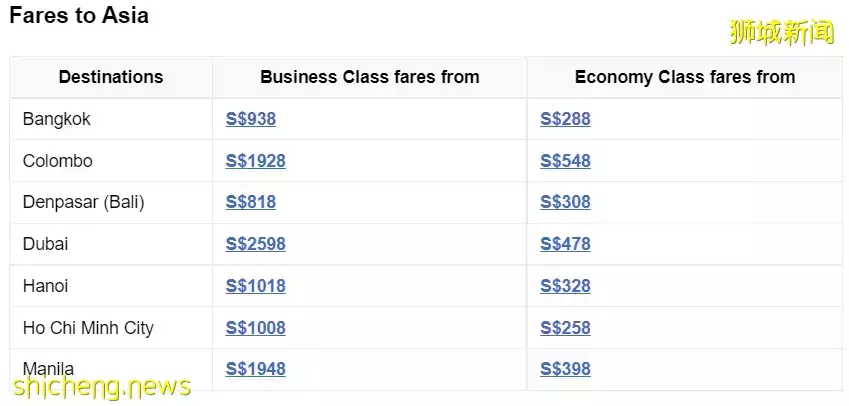Viewport: 849px width, 406px height.
Task: Click the Economy Class fares from header
Action: [685, 77]
